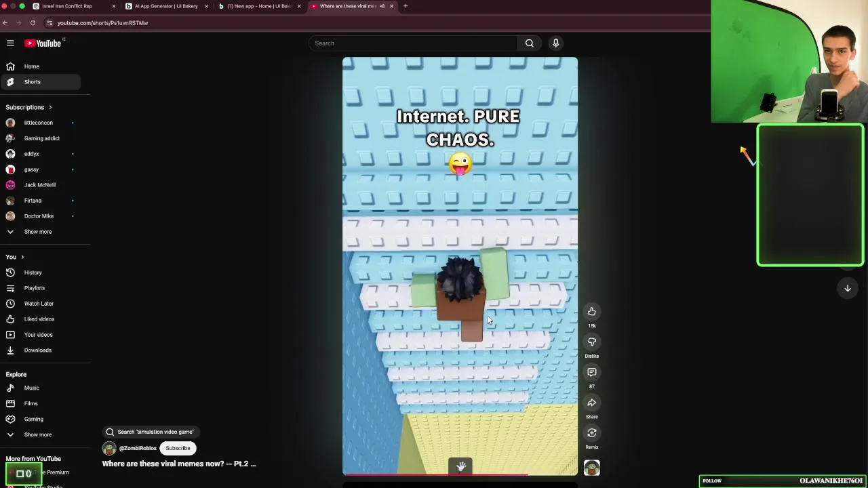Open the sound source thumbnail under Remix
Viewport: 868px width, 488px height.
[x=591, y=468]
